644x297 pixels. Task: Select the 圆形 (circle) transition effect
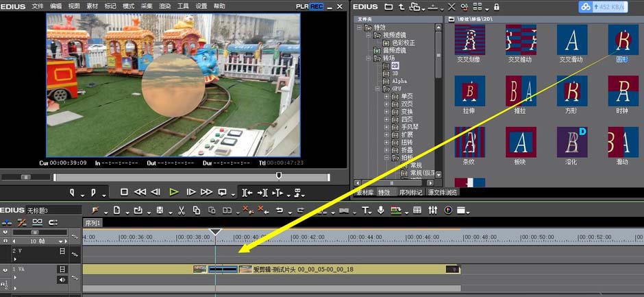[x=622, y=40]
